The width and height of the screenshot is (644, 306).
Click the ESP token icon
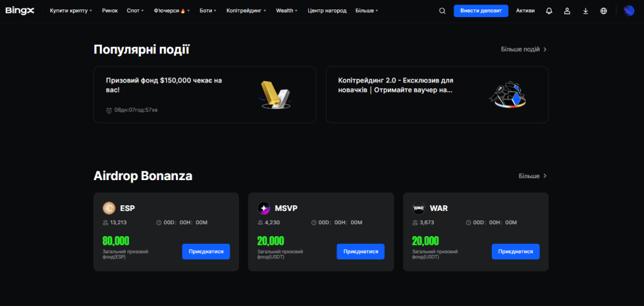click(109, 208)
